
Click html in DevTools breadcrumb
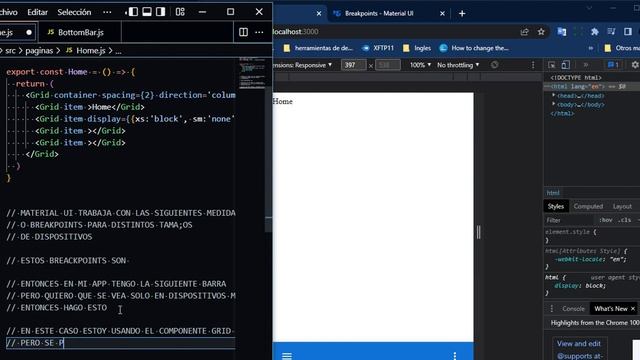click(553, 193)
